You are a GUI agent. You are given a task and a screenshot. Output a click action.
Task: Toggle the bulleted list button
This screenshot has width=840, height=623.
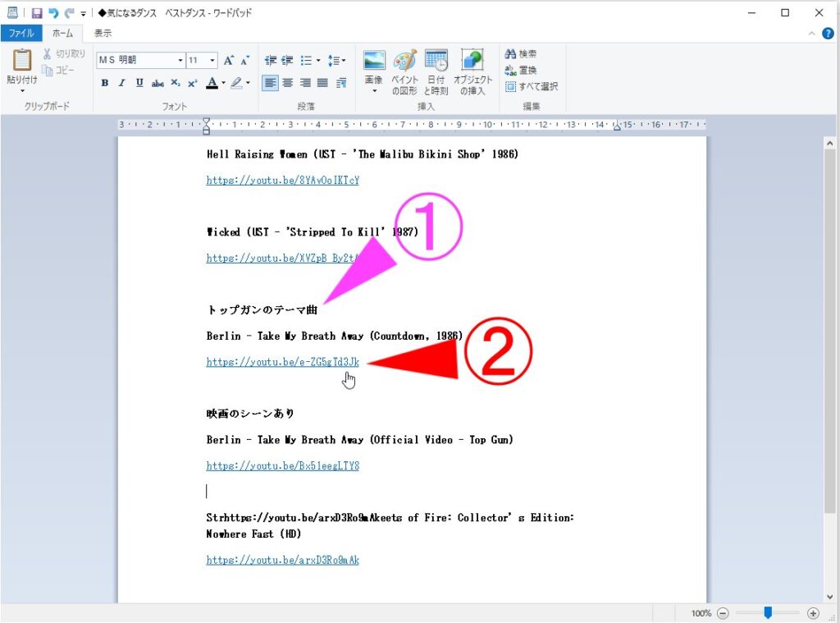[306, 60]
